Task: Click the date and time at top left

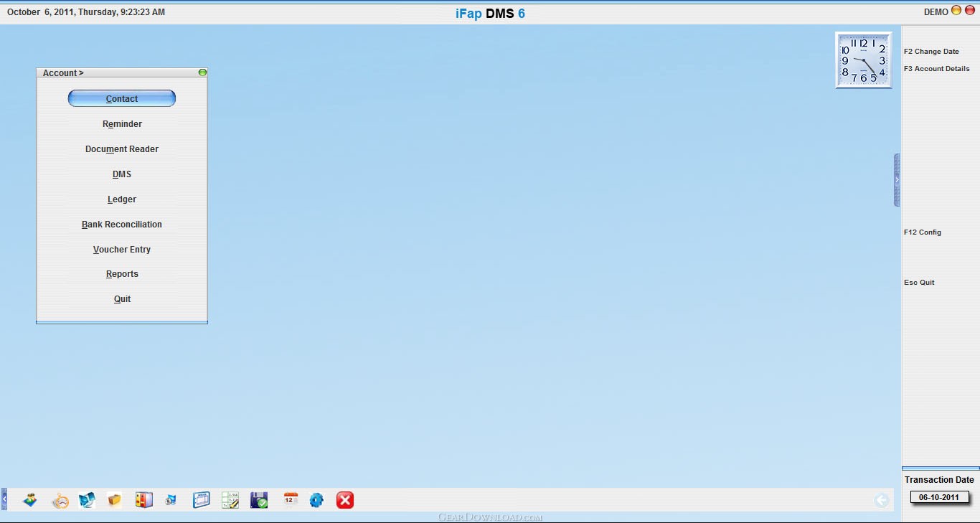Action: pyautogui.click(x=86, y=12)
